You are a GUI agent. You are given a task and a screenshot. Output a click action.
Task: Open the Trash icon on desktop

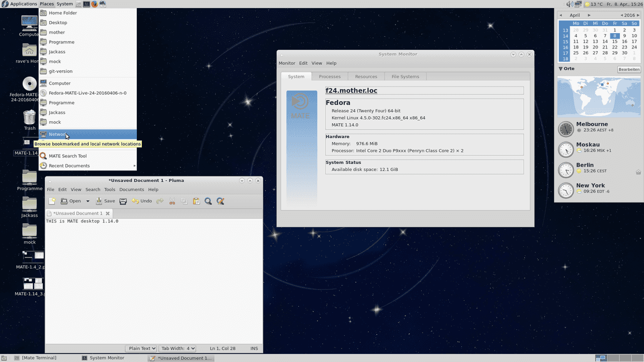click(x=30, y=118)
